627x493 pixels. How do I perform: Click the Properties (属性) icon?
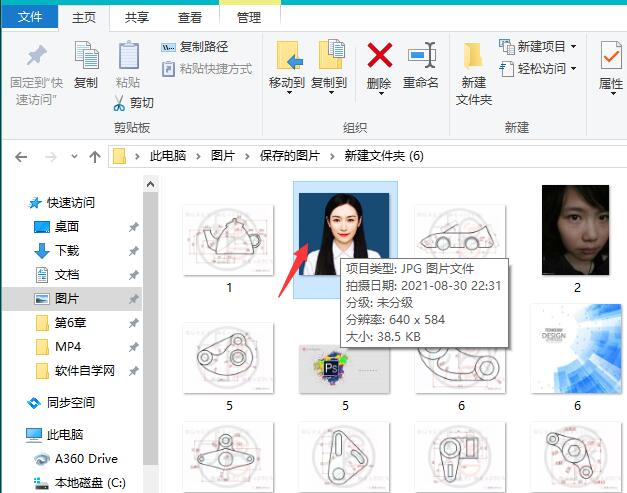pyautogui.click(x=611, y=55)
